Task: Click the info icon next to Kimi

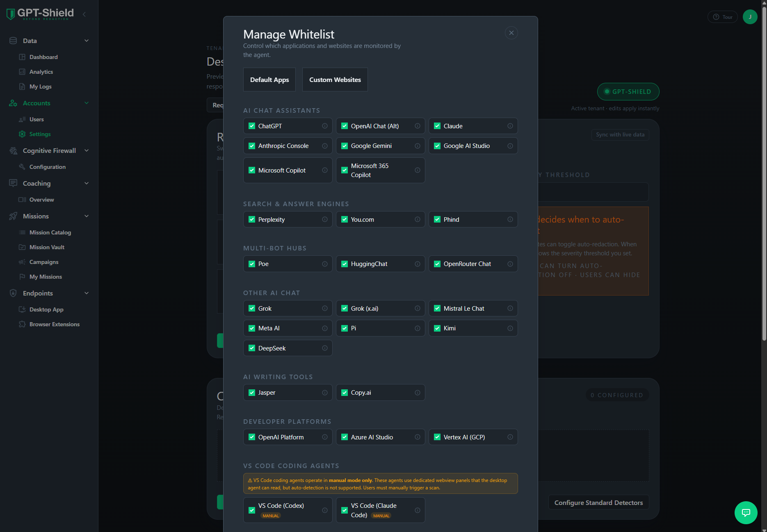Action: point(510,328)
